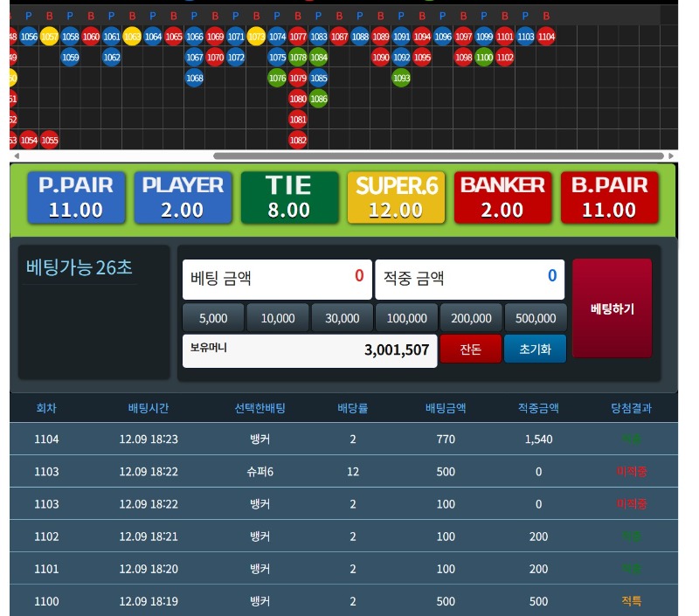Screen dimensions: 699x616
Task: Add the 10,000 chip amount
Action: 278,318
